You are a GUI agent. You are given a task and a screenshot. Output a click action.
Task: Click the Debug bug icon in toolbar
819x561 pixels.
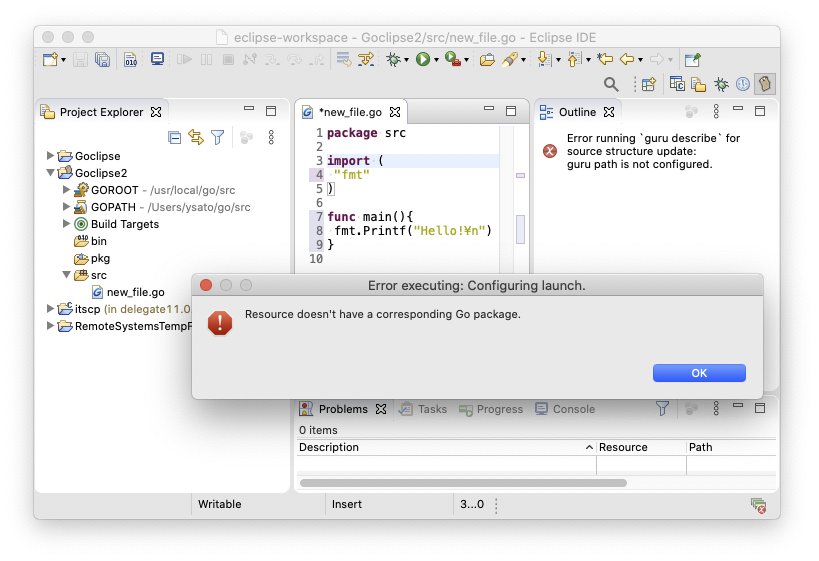pyautogui.click(x=393, y=60)
